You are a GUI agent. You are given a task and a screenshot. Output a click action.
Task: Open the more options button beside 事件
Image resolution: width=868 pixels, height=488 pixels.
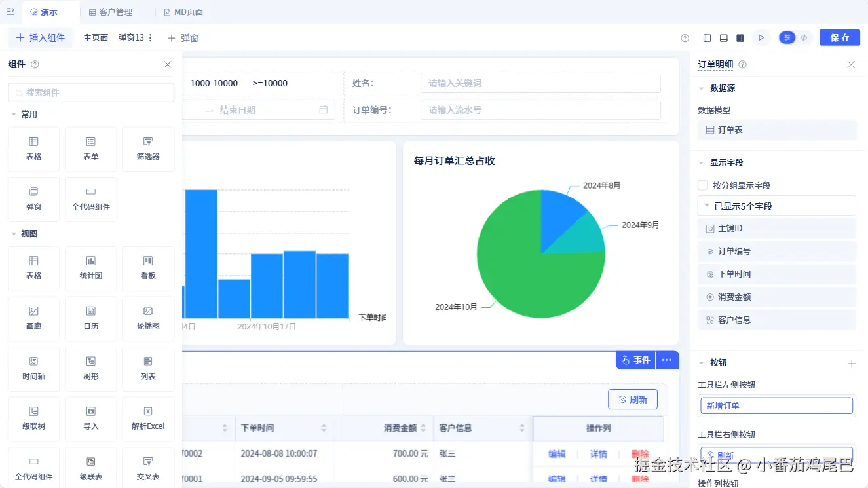coord(666,360)
